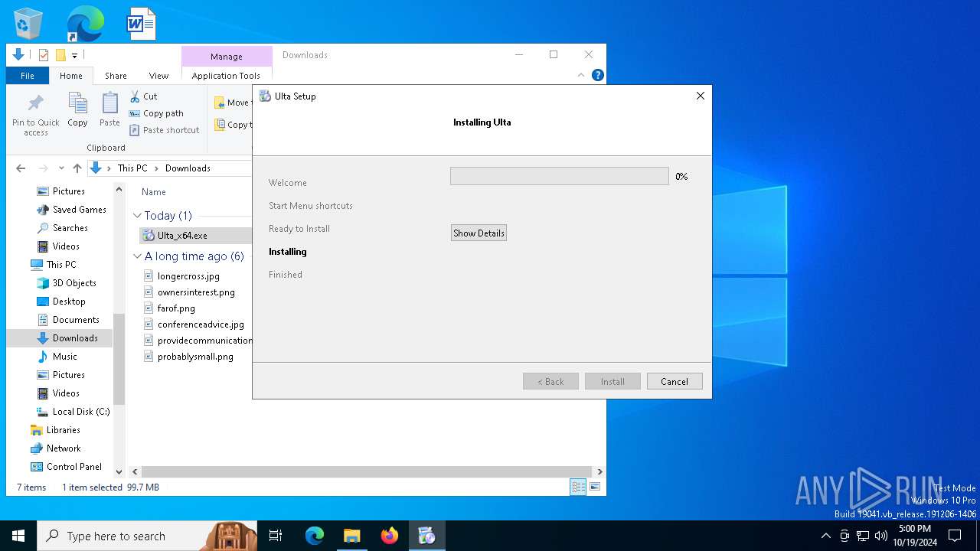Select the Share ribbon tab

point(116,76)
